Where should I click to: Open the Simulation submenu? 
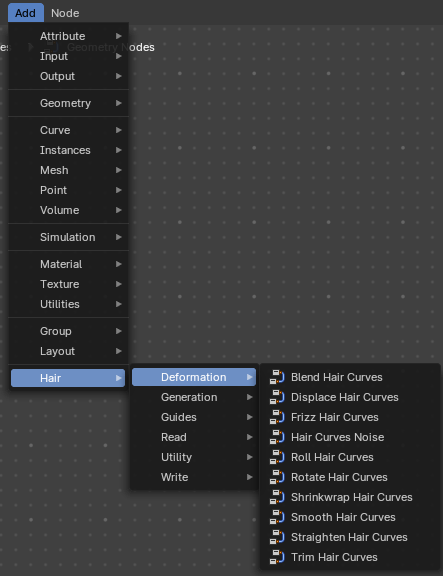pyautogui.click(x=68, y=237)
